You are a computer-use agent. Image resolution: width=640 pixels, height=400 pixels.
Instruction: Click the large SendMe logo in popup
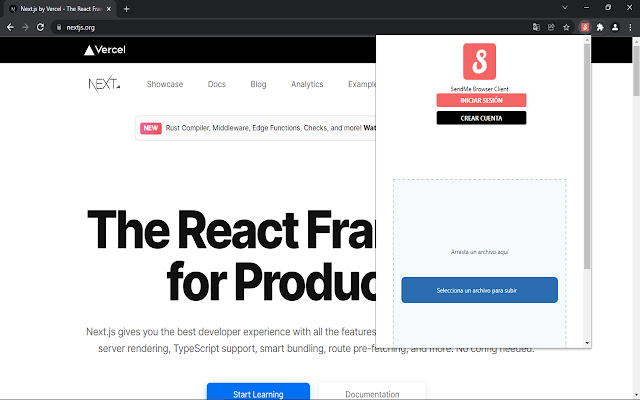point(479,62)
